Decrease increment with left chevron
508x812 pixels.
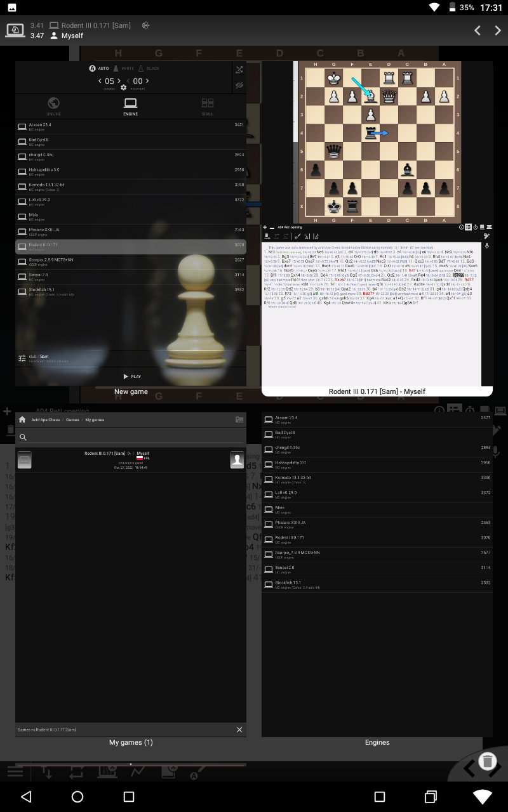click(130, 81)
